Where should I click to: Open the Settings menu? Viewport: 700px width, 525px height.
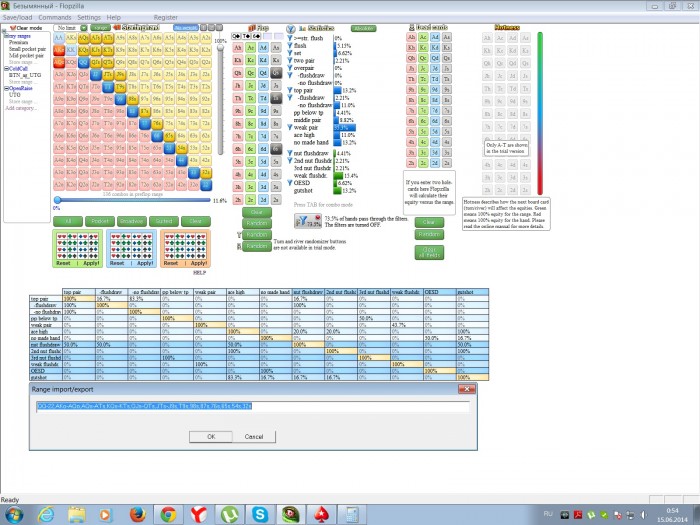pyautogui.click(x=89, y=17)
